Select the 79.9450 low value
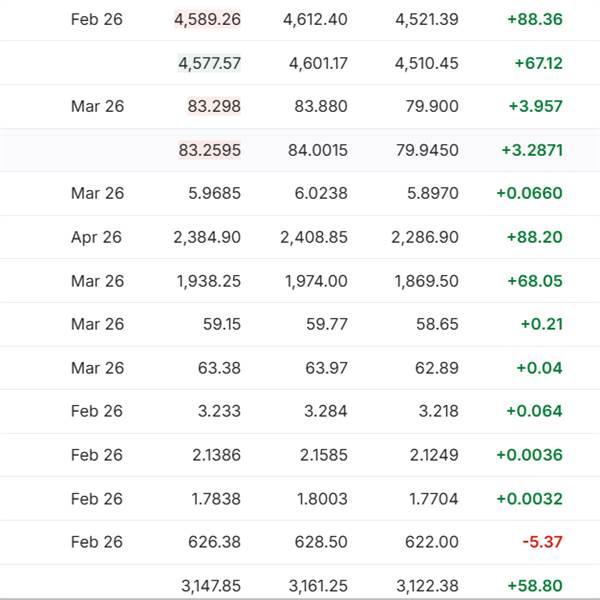The width and height of the screenshot is (600, 600). click(x=426, y=150)
